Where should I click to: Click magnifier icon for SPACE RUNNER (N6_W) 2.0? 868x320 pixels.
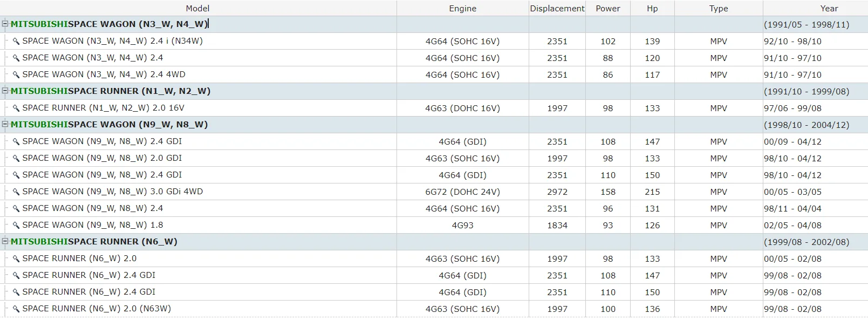coord(16,259)
